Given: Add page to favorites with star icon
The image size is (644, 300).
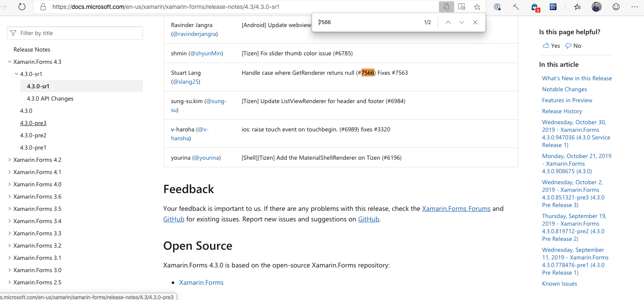Looking at the screenshot, I should tap(477, 7).
